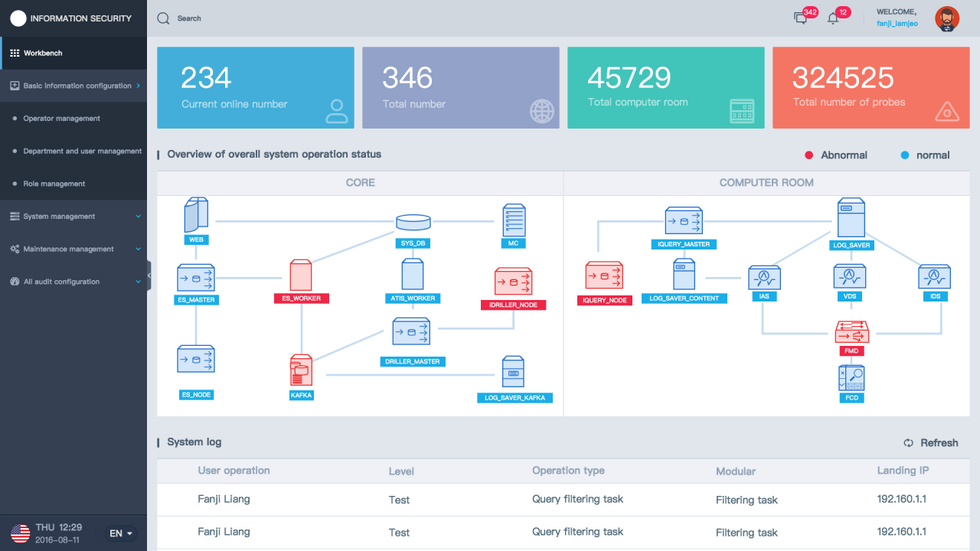
Task: Open the messages chat icon
Action: [x=801, y=18]
